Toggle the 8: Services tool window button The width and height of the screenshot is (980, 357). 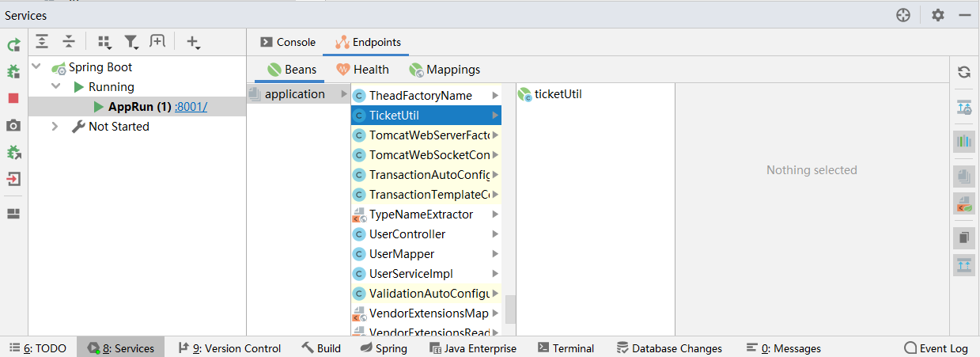coord(120,348)
